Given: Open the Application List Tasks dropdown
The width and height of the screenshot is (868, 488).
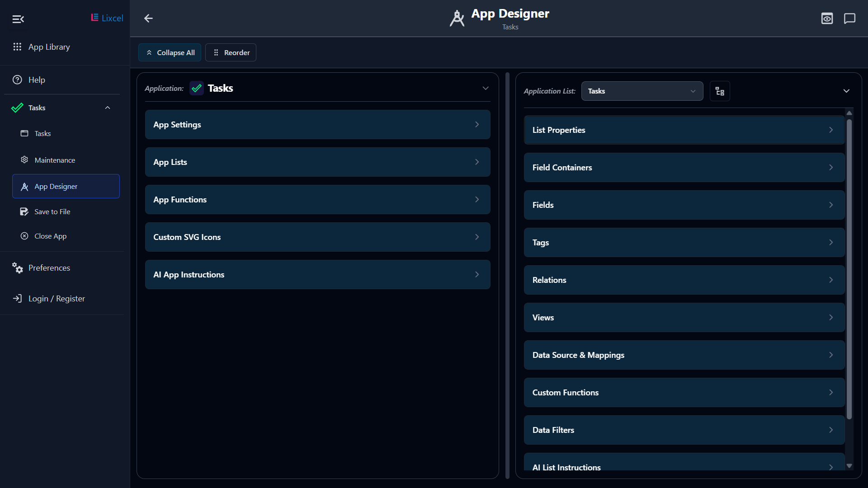Looking at the screenshot, I should (x=642, y=91).
